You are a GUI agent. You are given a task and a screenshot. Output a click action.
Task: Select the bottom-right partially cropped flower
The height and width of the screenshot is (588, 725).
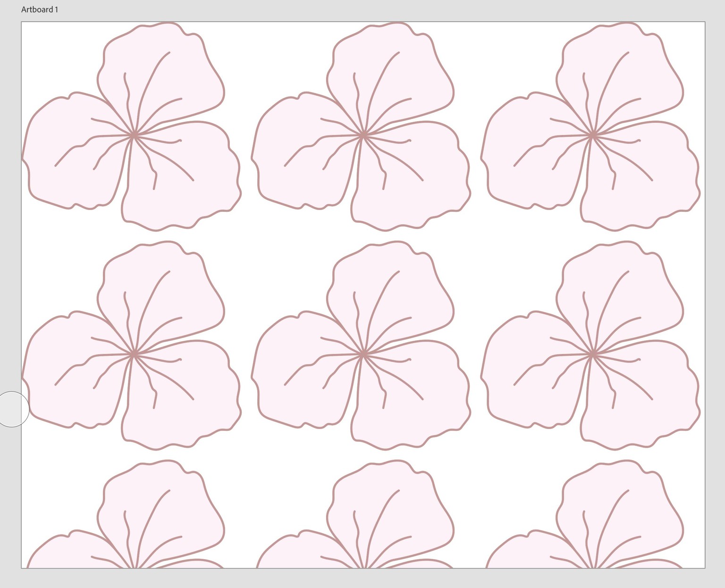[x=585, y=514]
